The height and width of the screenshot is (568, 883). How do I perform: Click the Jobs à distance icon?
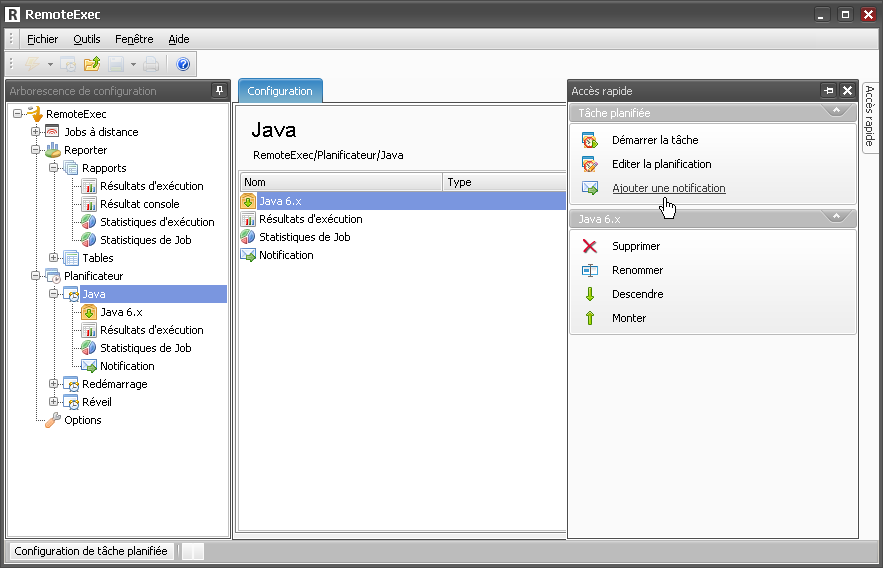pos(52,132)
